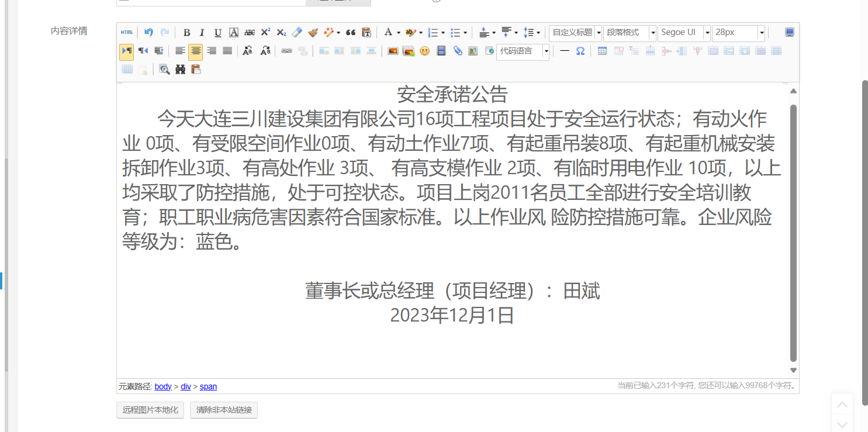
Task: Click the 远程图片本地化 button
Action: tap(150, 410)
